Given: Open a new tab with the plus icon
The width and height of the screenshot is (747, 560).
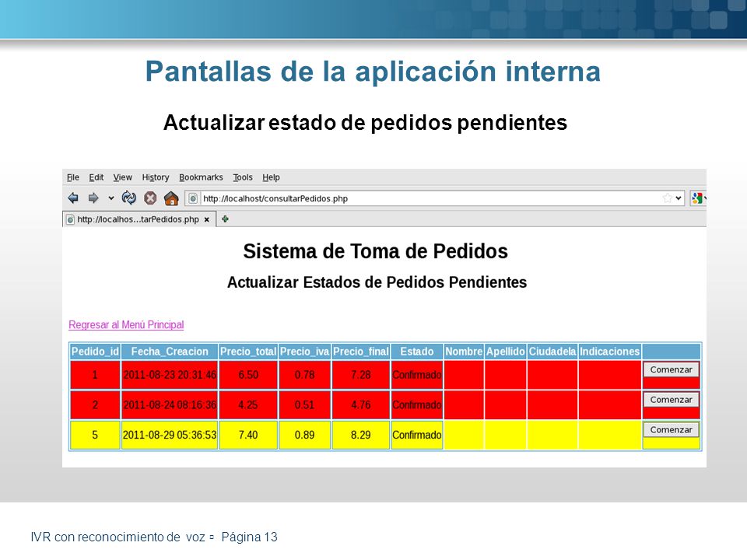Looking at the screenshot, I should 225,219.
